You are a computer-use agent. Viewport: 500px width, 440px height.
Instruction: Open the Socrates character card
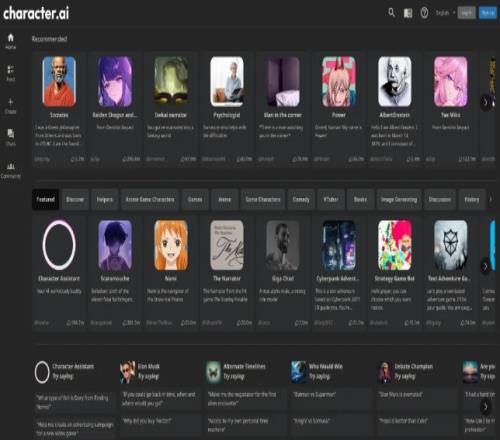pyautogui.click(x=59, y=108)
